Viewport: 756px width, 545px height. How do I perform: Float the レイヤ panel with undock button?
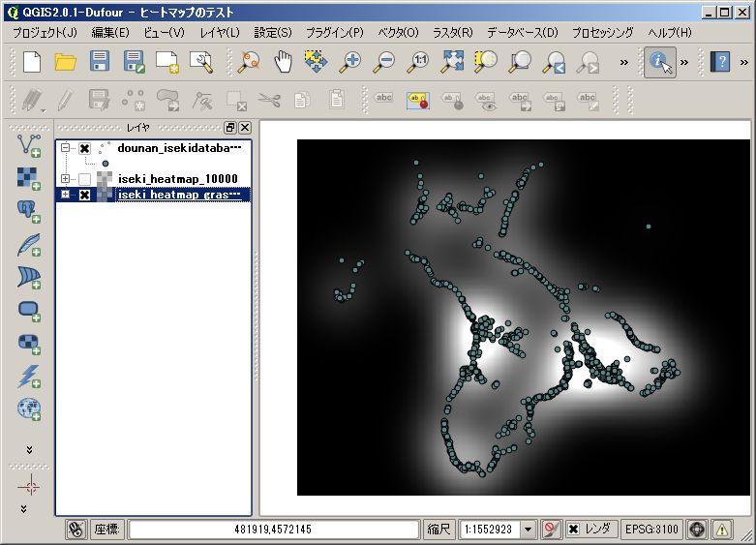(230, 128)
